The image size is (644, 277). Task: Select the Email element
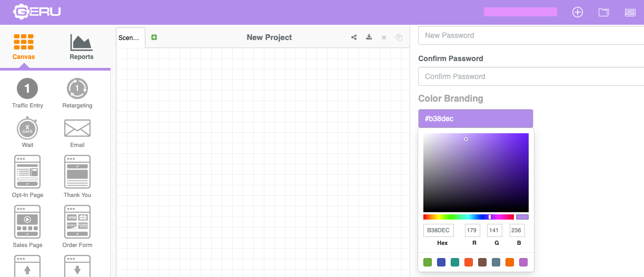coord(77,133)
